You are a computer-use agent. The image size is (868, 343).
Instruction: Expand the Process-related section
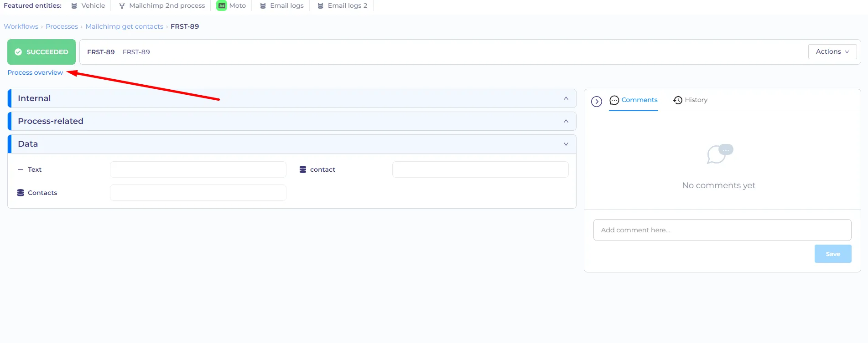[x=292, y=121]
